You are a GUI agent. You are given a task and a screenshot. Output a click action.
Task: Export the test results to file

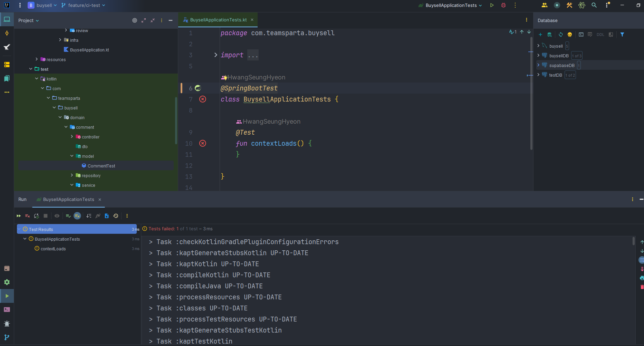106,216
